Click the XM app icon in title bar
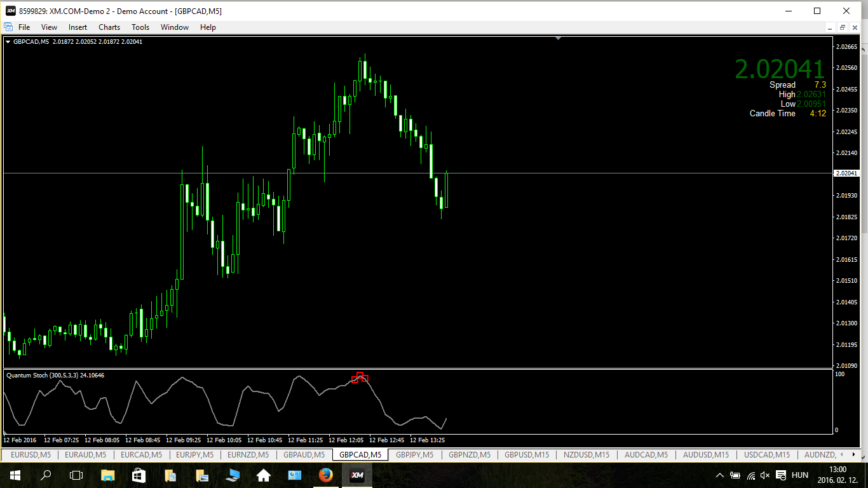868x488 pixels. (11, 11)
